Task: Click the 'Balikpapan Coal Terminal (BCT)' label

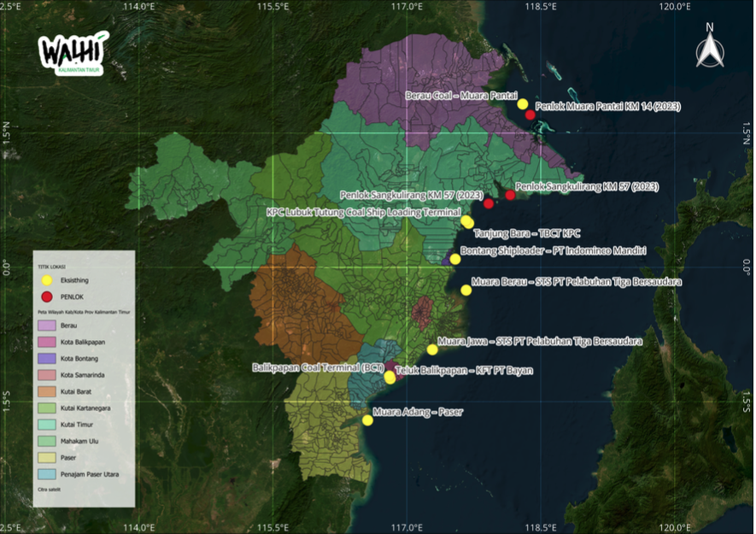Action: (319, 367)
